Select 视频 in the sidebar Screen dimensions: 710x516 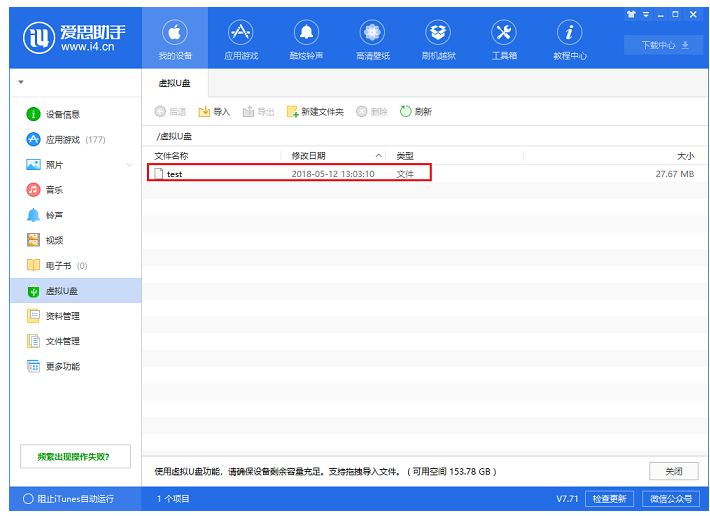pos(76,240)
